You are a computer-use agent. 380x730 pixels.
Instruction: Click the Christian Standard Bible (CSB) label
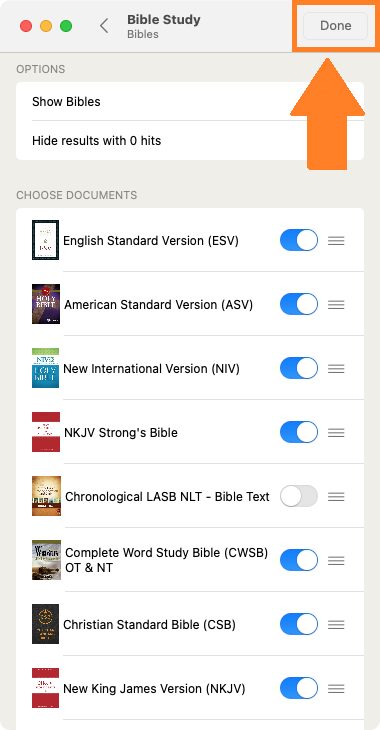click(149, 624)
